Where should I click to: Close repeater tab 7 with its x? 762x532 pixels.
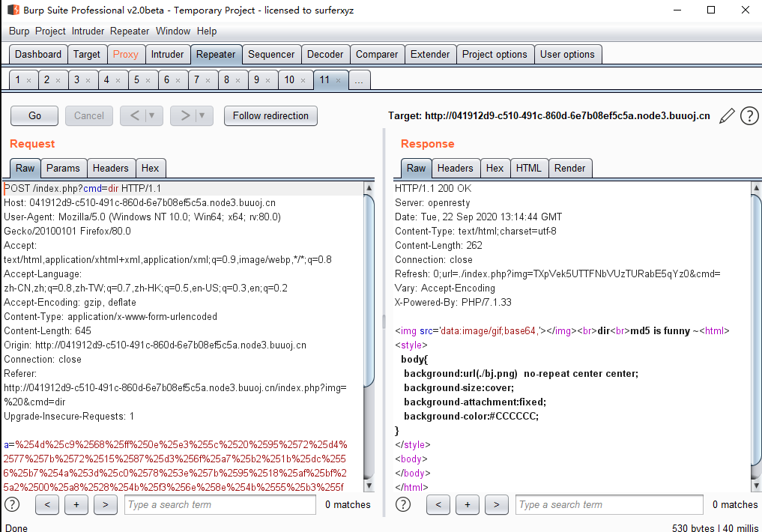point(208,80)
